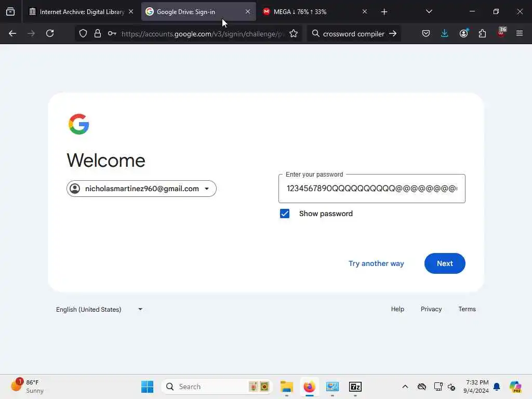Screen dimensions: 532x399
Task: Click the monitor app taskbar icon
Action: click(332, 387)
